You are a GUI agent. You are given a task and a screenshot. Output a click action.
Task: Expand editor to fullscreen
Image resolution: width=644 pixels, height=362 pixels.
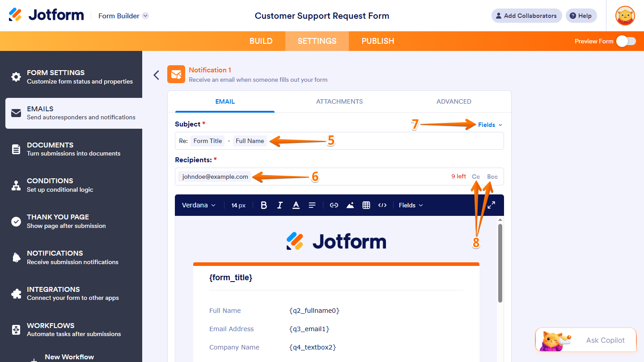click(491, 205)
